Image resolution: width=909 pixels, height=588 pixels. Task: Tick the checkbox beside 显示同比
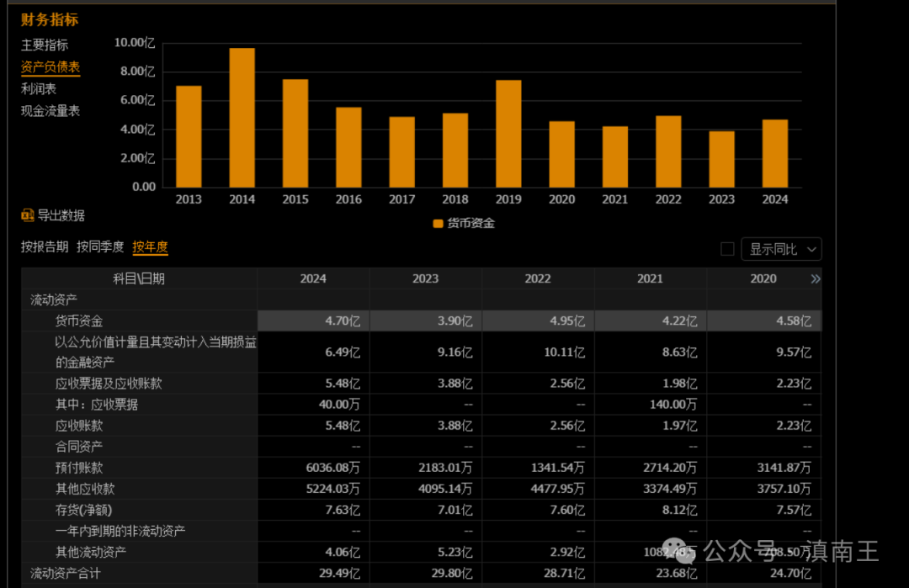727,249
